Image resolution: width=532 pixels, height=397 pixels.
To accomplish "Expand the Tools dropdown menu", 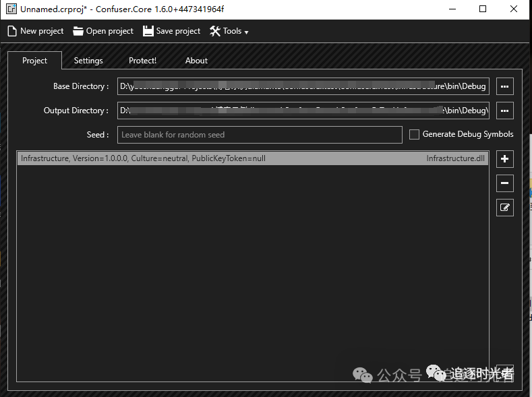I will [x=229, y=31].
